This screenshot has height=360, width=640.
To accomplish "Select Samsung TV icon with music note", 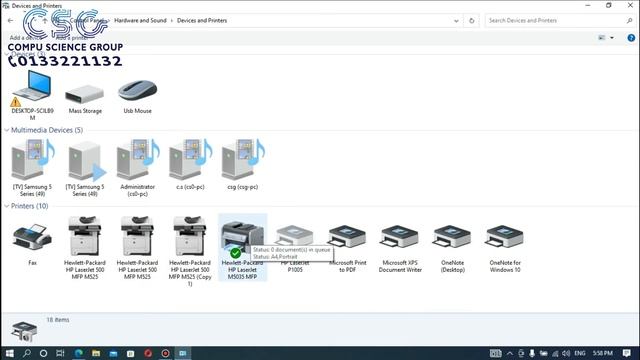I will click(32, 168).
